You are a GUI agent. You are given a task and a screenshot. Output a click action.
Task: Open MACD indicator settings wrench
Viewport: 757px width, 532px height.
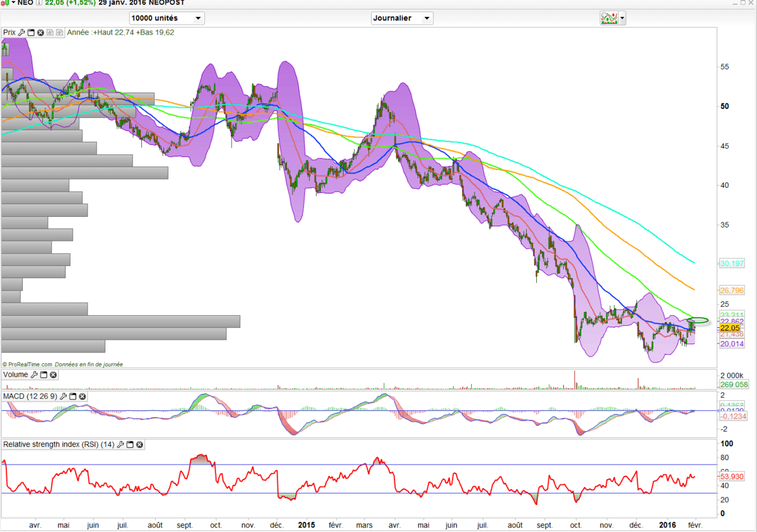click(63, 396)
